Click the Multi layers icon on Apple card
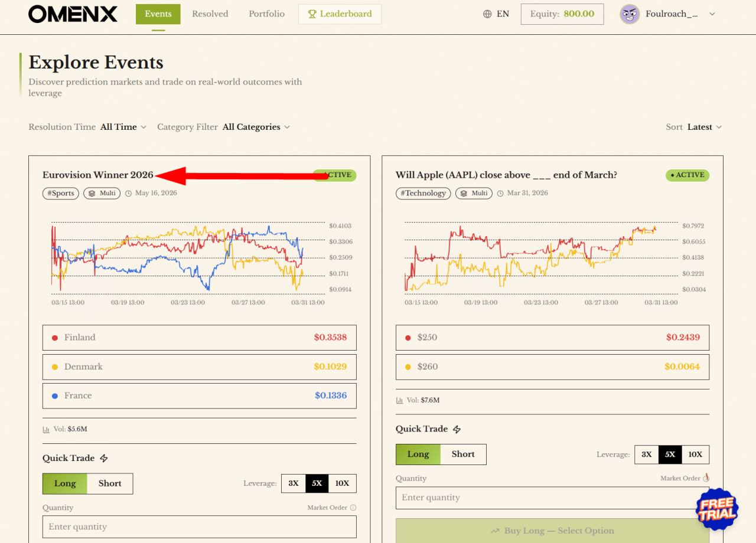Image resolution: width=756 pixels, height=543 pixels. click(464, 193)
